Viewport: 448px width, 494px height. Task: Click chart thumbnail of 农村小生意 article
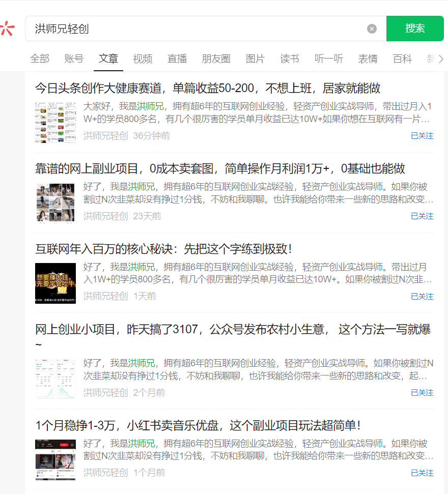pos(55,380)
